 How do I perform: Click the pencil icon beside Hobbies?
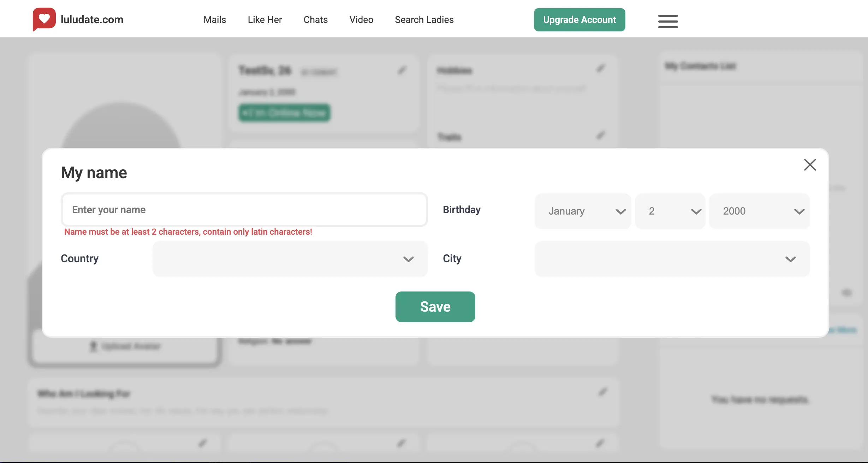601,68
